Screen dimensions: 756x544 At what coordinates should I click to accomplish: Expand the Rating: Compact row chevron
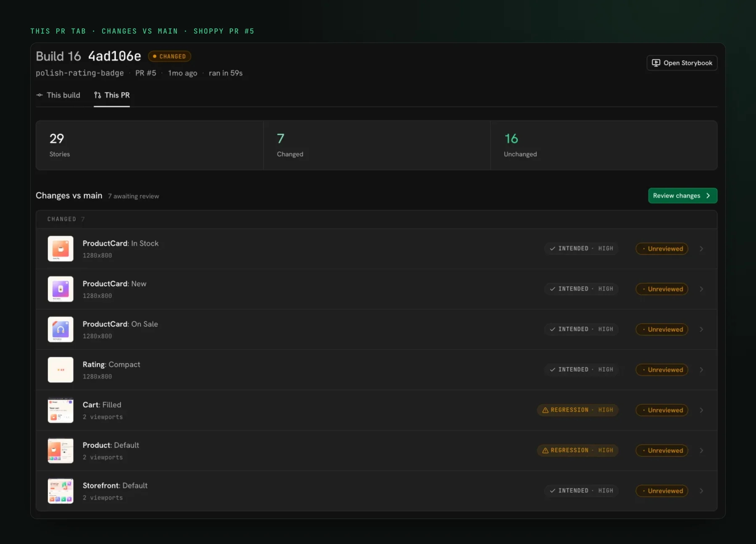click(x=701, y=370)
